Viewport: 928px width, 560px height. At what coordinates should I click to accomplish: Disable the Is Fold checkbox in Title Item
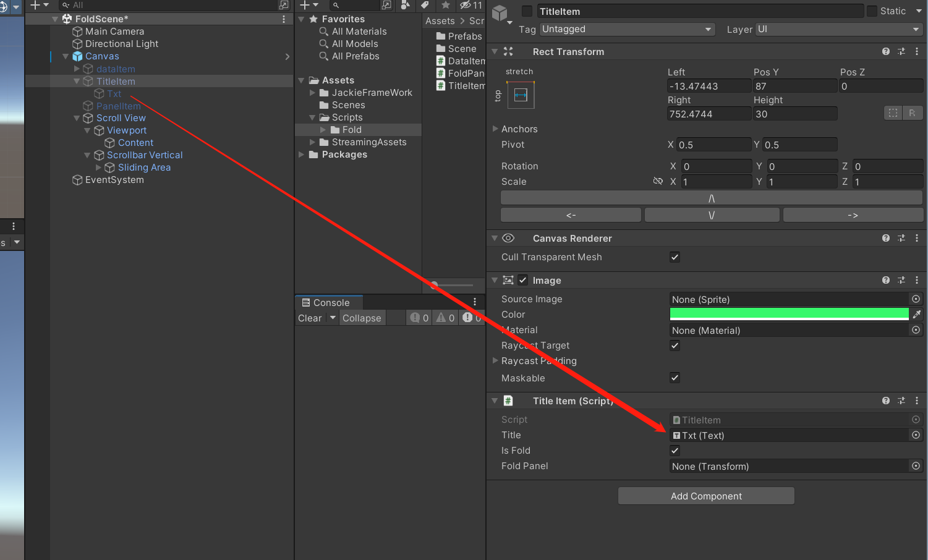tap(675, 450)
